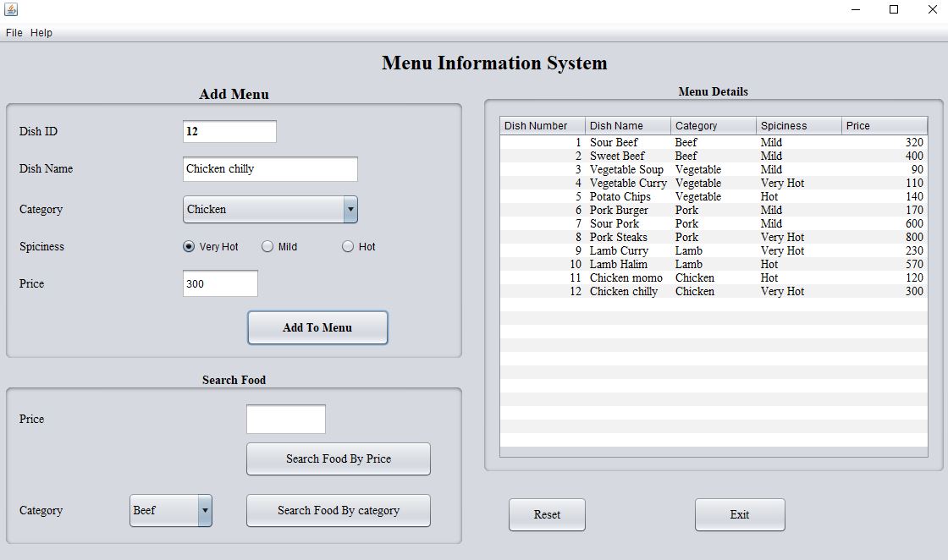The width and height of the screenshot is (948, 560).
Task: Open the Beef category dropdown in Search Food
Action: (x=204, y=511)
